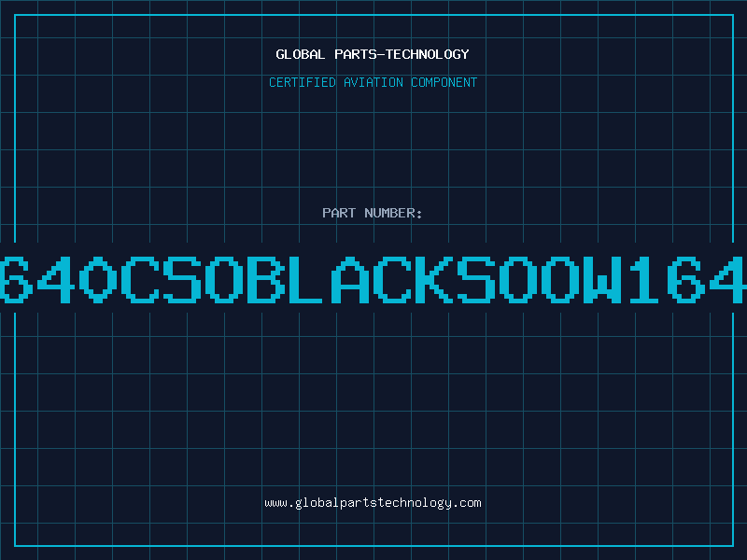Click the GLOBAL PARTS-TECHNOLOGY heading
The width and height of the screenshot is (747, 560).
(x=373, y=54)
